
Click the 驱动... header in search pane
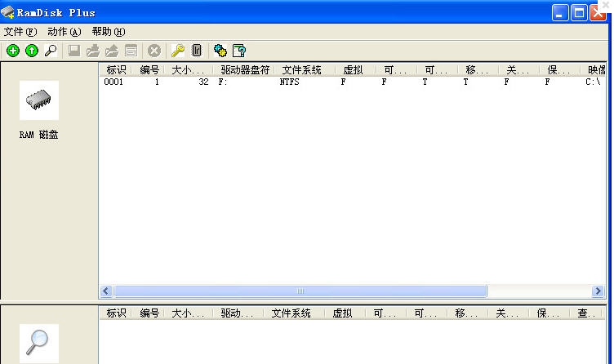pos(238,313)
